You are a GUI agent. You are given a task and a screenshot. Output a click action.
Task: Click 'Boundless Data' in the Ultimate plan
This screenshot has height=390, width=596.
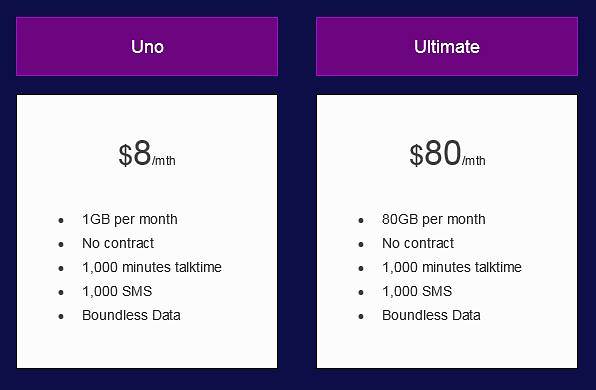(431, 315)
